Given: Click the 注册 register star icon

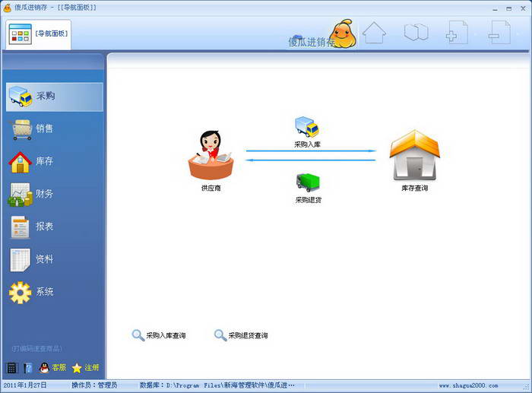Looking at the screenshot, I should [85, 368].
